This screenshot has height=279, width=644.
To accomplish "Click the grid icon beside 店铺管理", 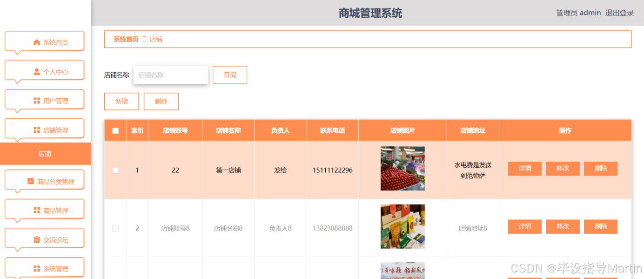I will tap(37, 130).
